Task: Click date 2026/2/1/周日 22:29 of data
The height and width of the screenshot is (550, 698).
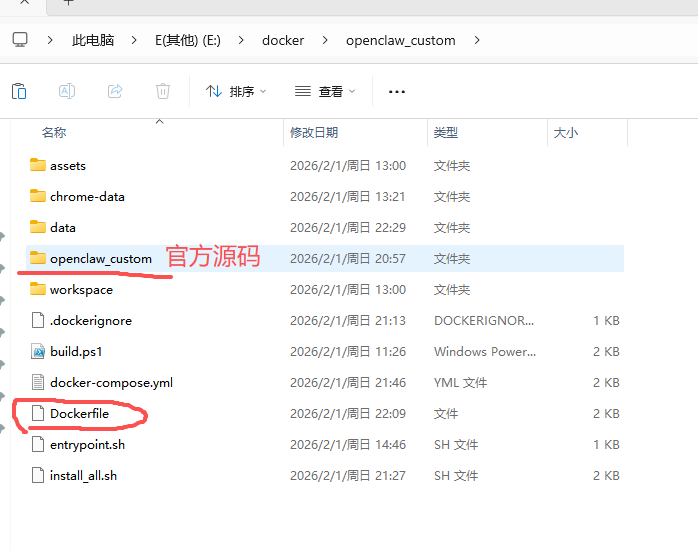Action: (x=348, y=228)
